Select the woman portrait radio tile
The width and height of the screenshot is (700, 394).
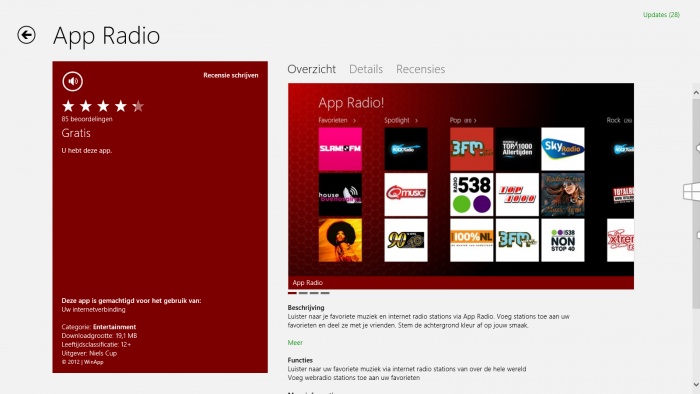click(x=562, y=195)
